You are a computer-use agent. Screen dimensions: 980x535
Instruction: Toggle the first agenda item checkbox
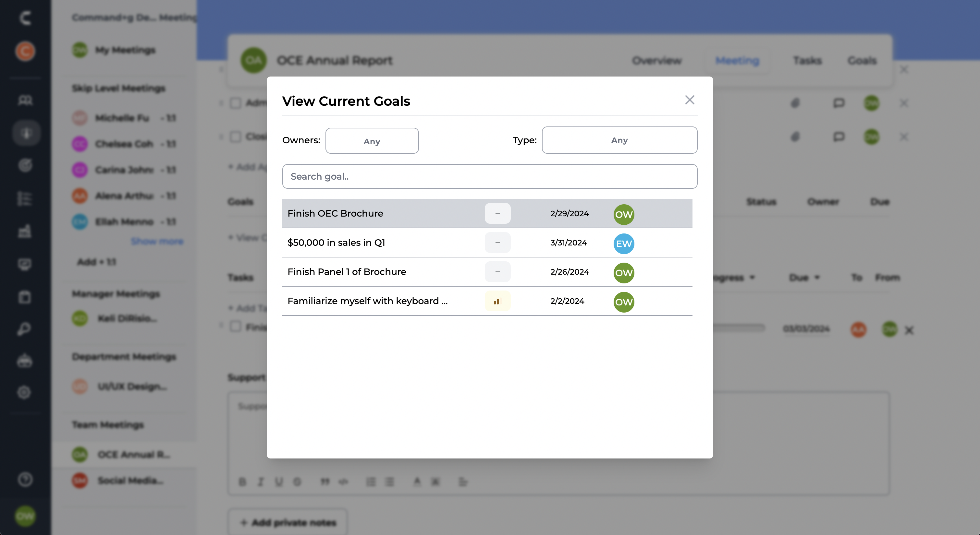point(236,103)
